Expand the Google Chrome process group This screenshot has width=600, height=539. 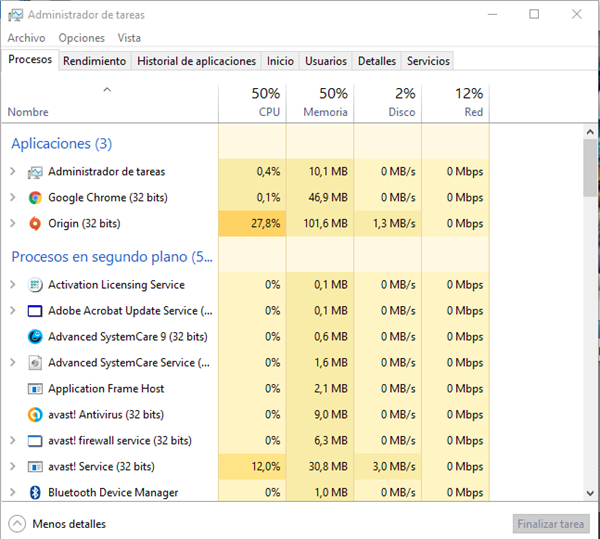(x=13, y=198)
